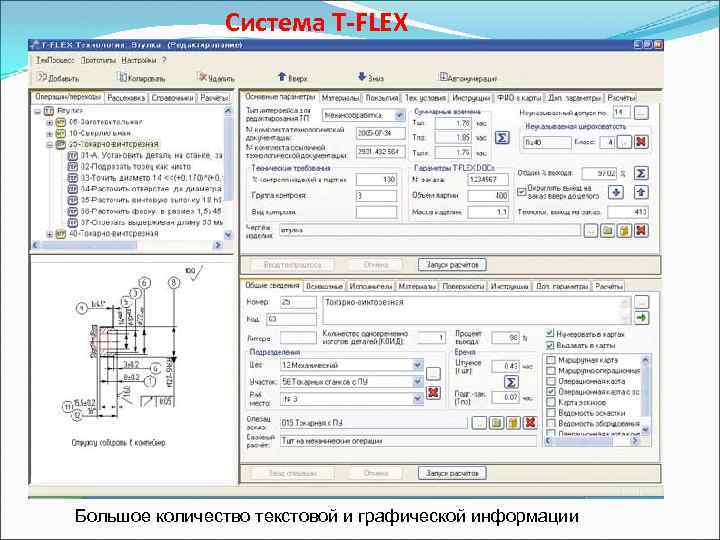Click ellipsis button next to unspecified tolerance

tap(641, 112)
